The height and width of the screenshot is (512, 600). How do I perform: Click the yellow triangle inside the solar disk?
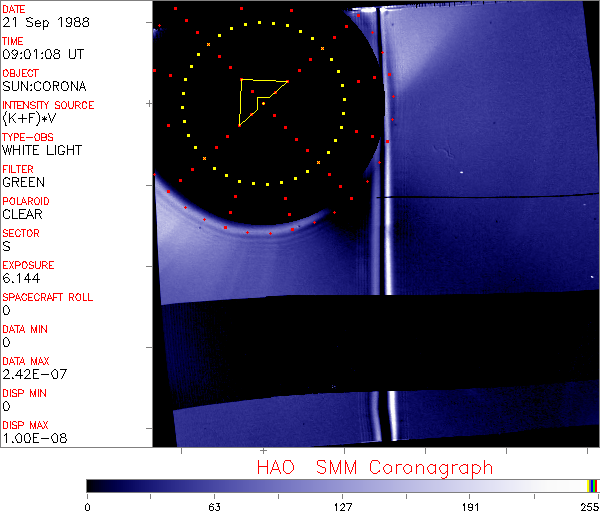[x=258, y=98]
